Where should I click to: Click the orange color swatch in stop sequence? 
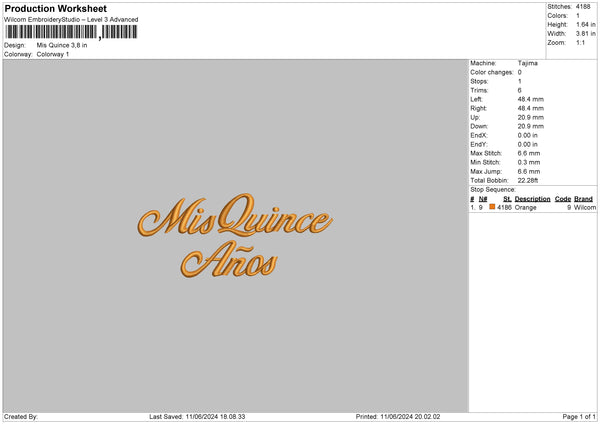click(x=492, y=207)
